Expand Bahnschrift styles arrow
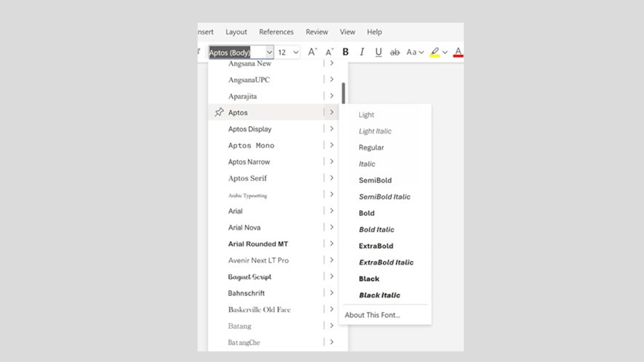644x362 pixels. pyautogui.click(x=332, y=293)
